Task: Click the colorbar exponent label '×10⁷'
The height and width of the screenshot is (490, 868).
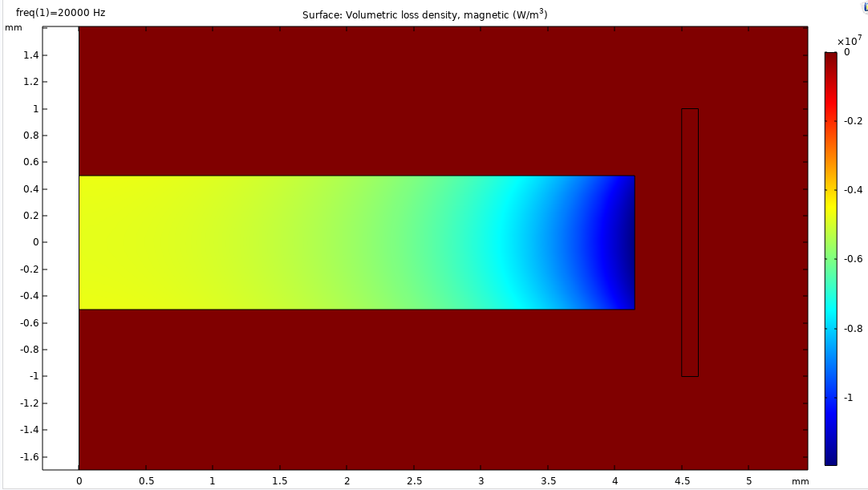Action: [x=849, y=41]
